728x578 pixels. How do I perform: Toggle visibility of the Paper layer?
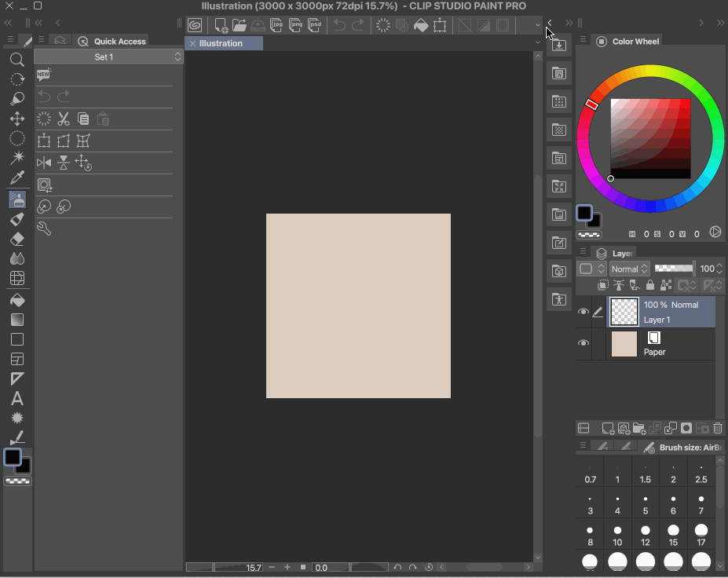[x=583, y=343]
